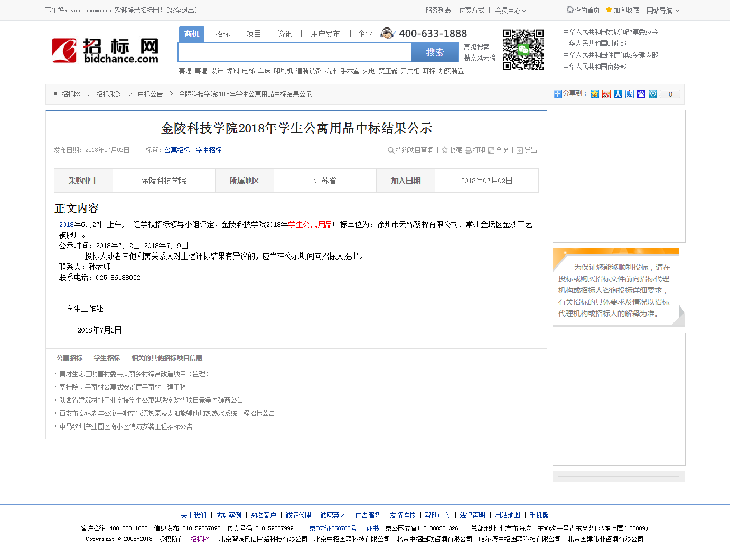Click the customer service headset icon
The width and height of the screenshot is (730, 560).
[388, 33]
